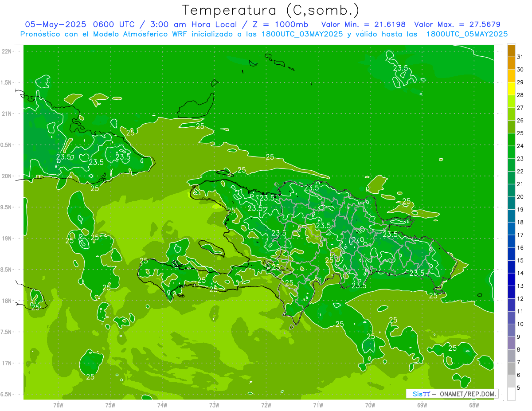The image size is (532, 411).
Task: Click the '22N' latitude axis label
Action: click(x=8, y=51)
